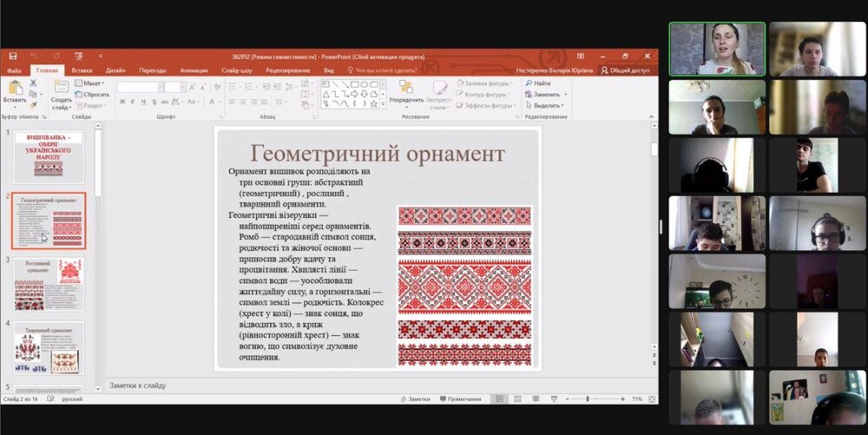Expand the shapes gallery more arrow
This screenshot has width=868, height=435.
(383, 104)
